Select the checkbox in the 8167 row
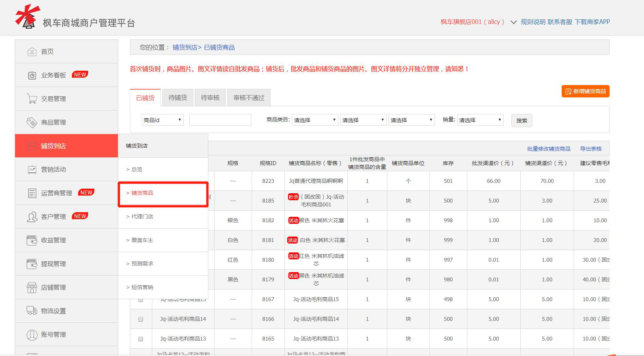Viewport: 644px width, 356px height. 141,300
